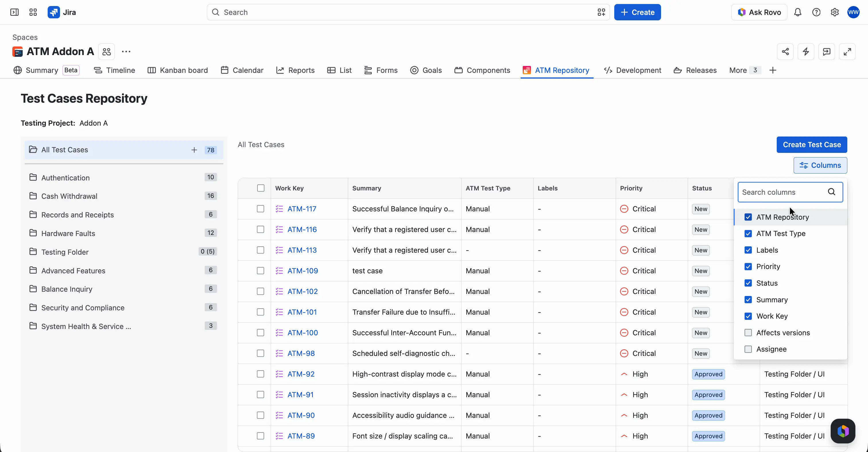Open the Cash Withdrawal folder

[123, 196]
